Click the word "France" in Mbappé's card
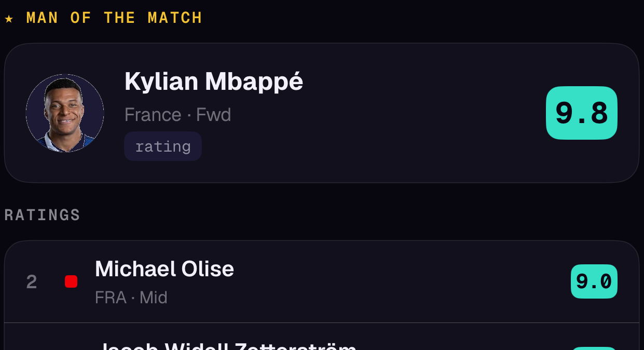644x350 pixels. pyautogui.click(x=153, y=114)
